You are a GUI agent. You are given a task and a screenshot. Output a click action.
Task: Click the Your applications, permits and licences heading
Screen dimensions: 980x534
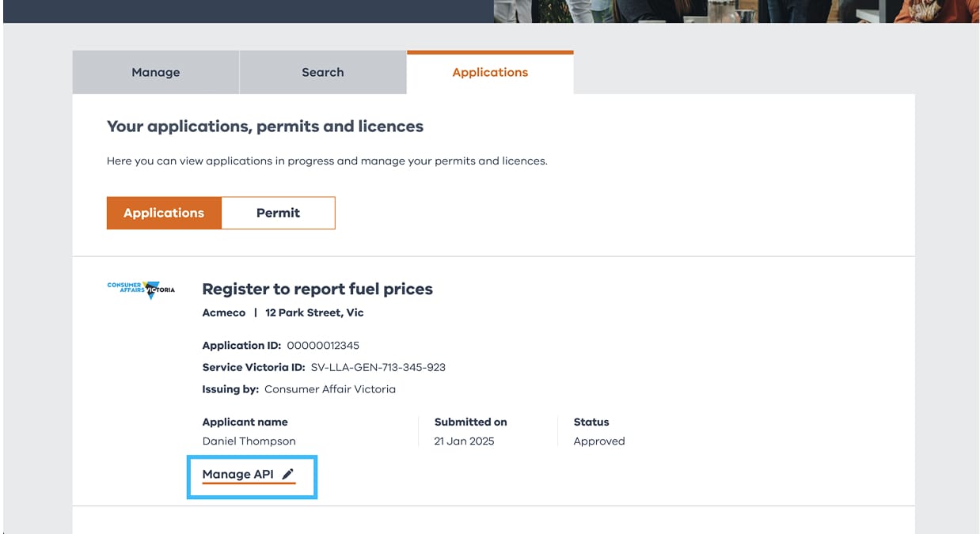[x=264, y=127]
